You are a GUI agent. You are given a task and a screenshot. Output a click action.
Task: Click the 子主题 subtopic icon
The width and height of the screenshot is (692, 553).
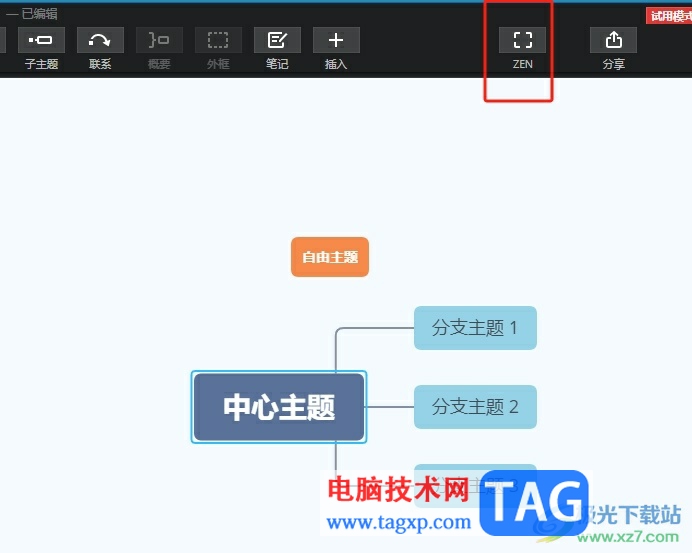pos(41,40)
